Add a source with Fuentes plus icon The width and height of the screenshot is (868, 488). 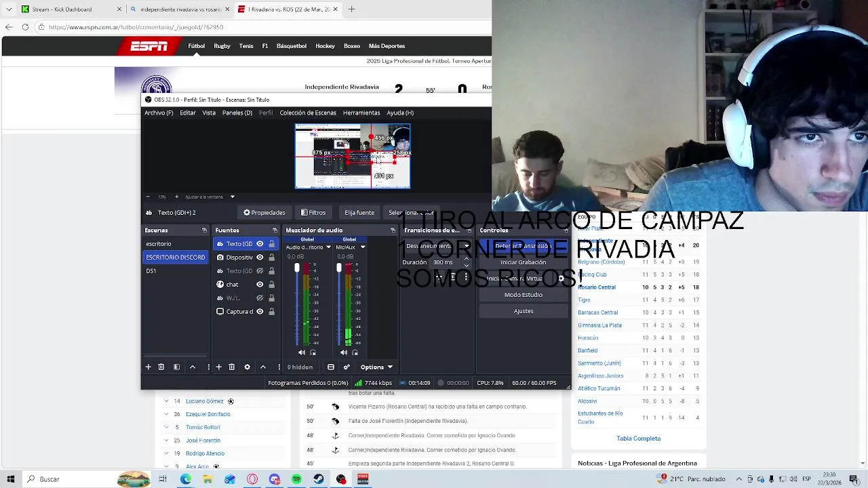point(218,367)
